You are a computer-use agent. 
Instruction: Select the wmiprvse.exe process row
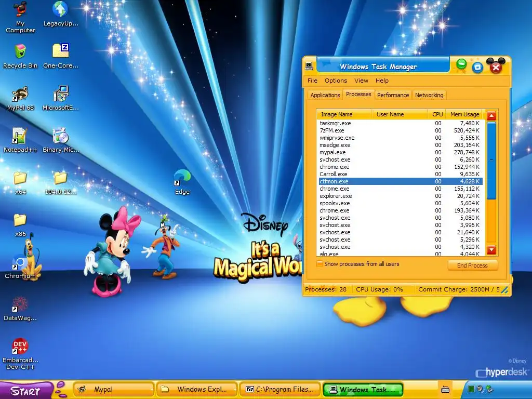point(401,138)
